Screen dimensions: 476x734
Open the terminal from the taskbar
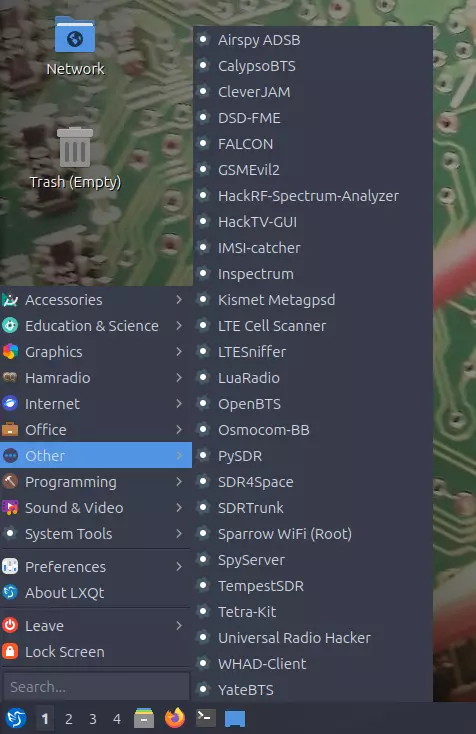tap(205, 718)
